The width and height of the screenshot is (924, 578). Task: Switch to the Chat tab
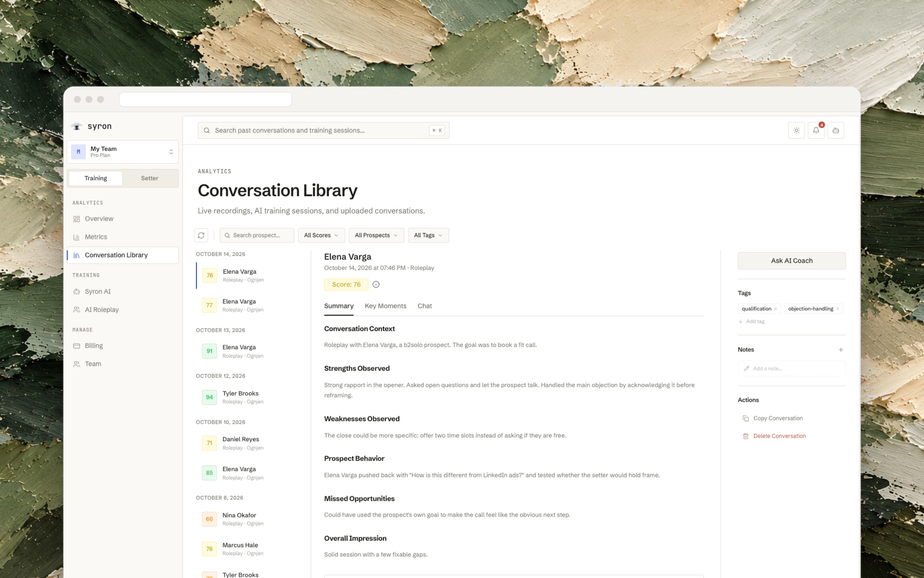pyautogui.click(x=425, y=306)
